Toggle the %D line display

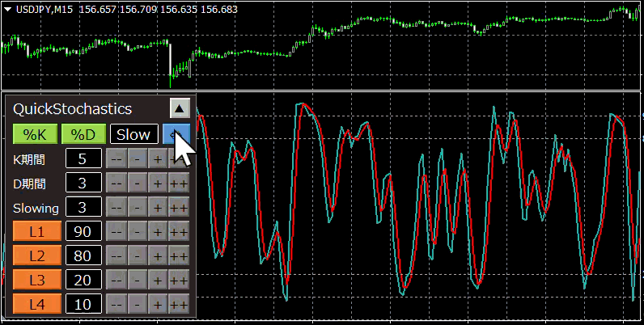84,134
